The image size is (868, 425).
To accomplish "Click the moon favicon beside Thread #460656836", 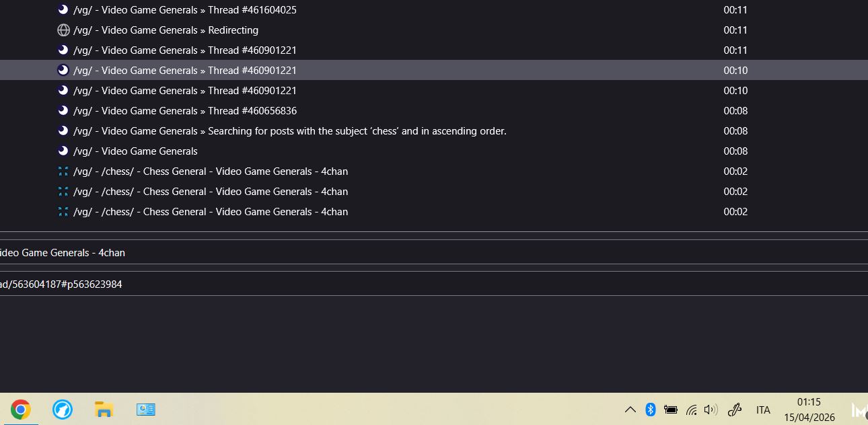I will click(63, 111).
